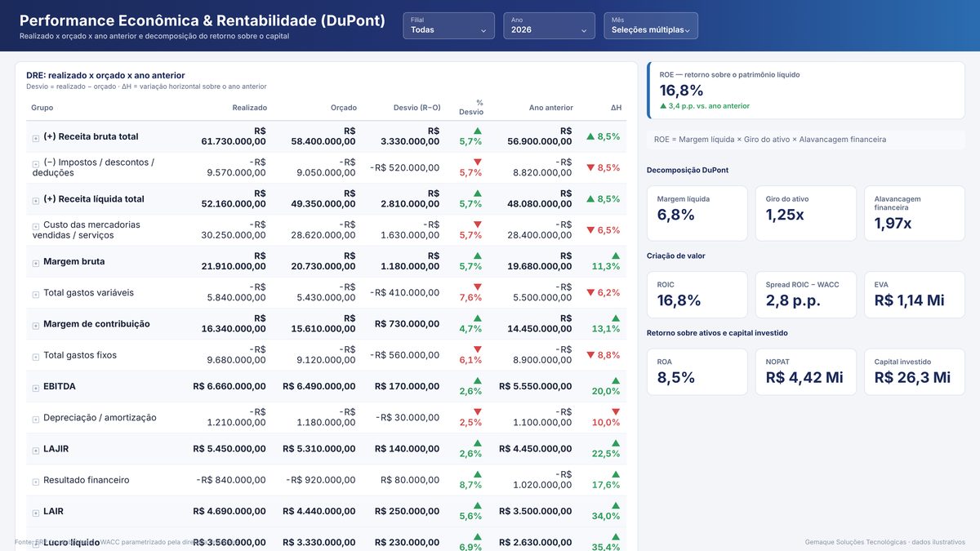The width and height of the screenshot is (980, 551).
Task: Select the Margem líquida 6,8% card
Action: click(x=697, y=213)
